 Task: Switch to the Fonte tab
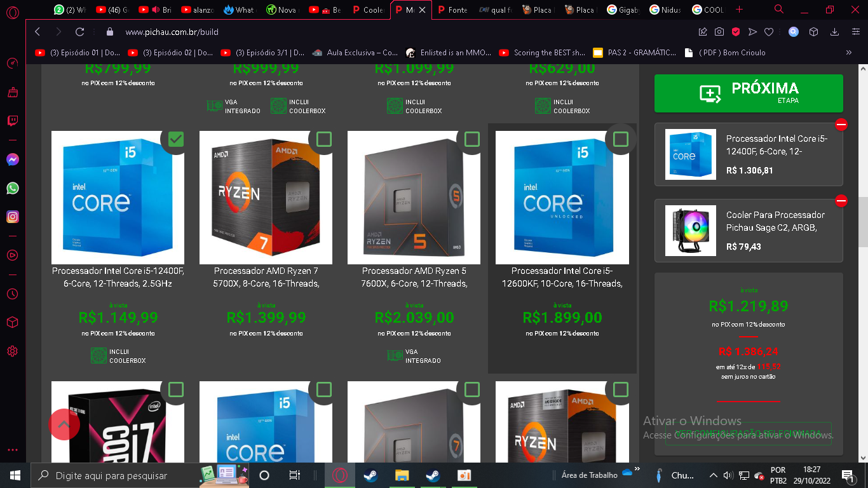[452, 10]
